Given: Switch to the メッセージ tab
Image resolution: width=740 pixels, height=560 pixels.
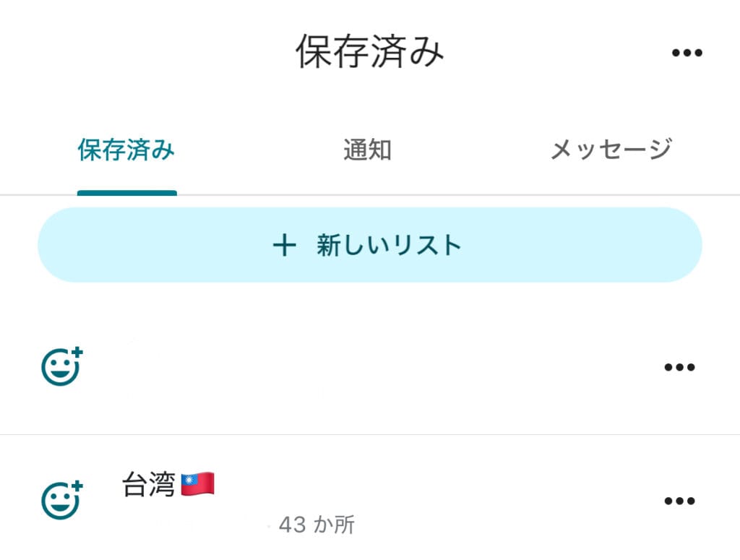Looking at the screenshot, I should (611, 147).
